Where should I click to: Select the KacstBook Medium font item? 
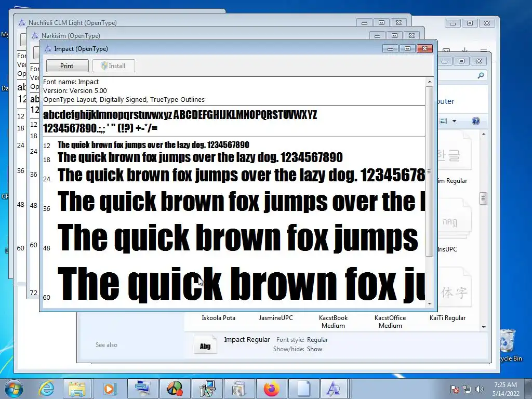[x=333, y=322]
